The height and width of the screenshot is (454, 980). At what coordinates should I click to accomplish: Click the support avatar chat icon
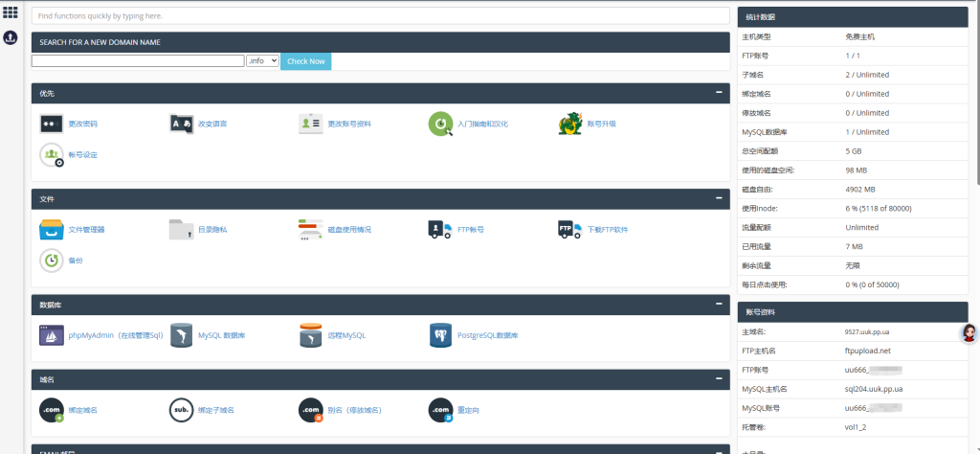pos(969,333)
